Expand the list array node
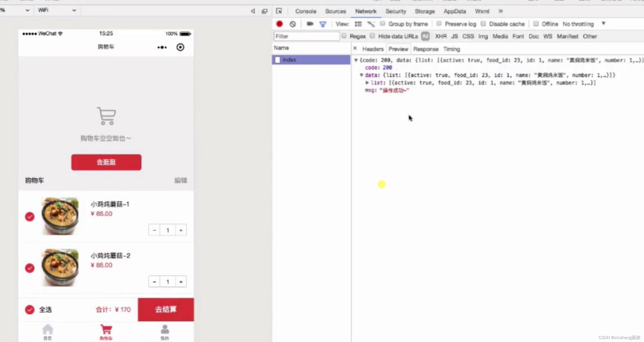This screenshot has width=644, height=342. [367, 82]
